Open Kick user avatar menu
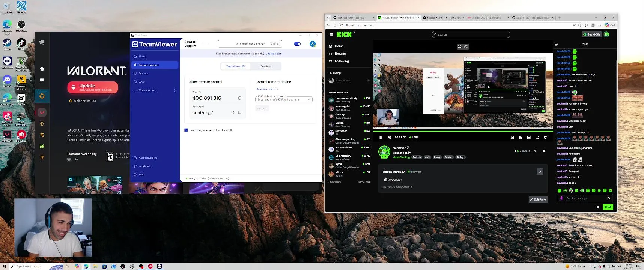 [606, 34]
